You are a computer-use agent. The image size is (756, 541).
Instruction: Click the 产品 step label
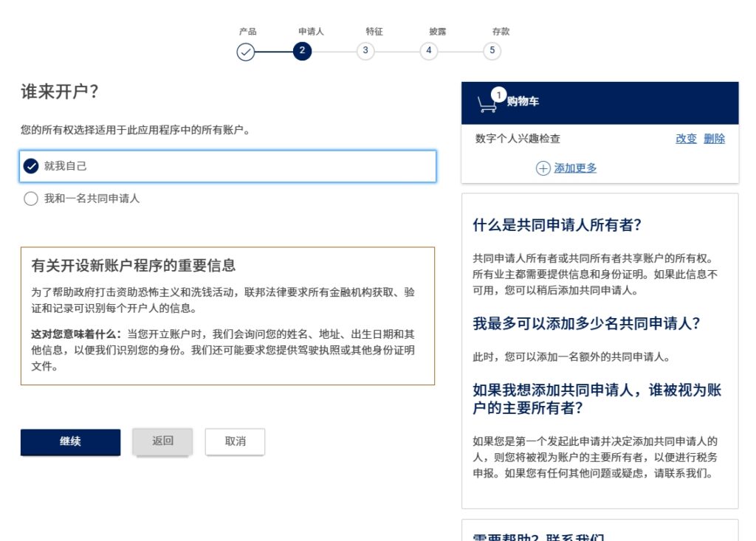click(248, 32)
